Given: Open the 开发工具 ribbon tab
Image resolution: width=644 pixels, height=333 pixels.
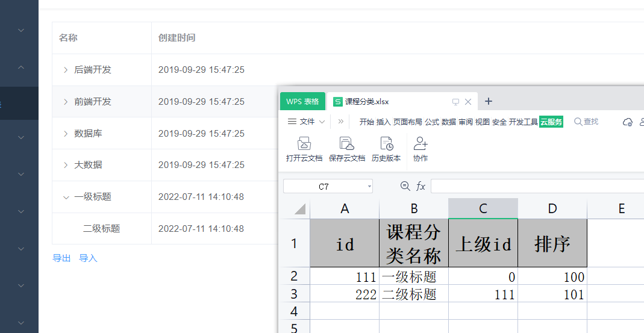Looking at the screenshot, I should 524,122.
